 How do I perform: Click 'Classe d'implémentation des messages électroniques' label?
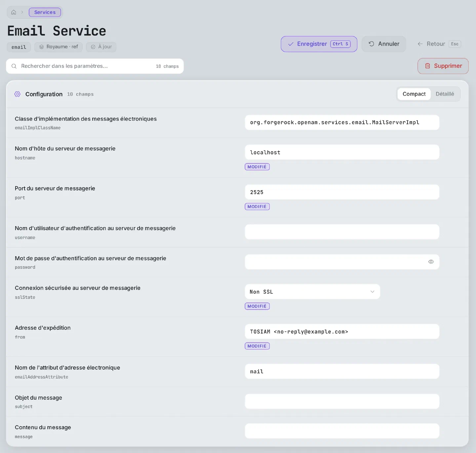point(86,119)
